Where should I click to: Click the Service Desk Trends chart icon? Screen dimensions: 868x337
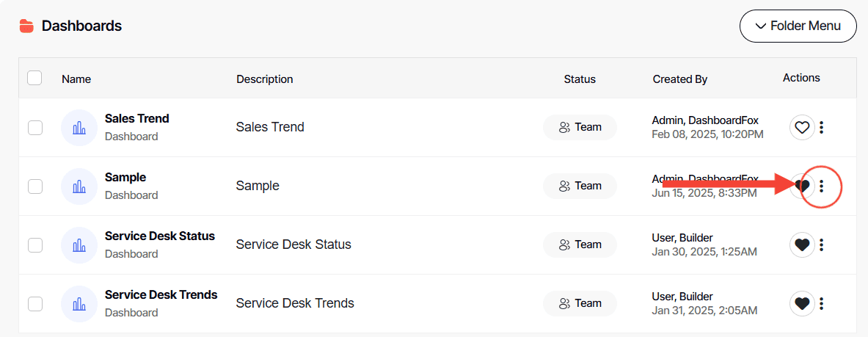click(79, 304)
